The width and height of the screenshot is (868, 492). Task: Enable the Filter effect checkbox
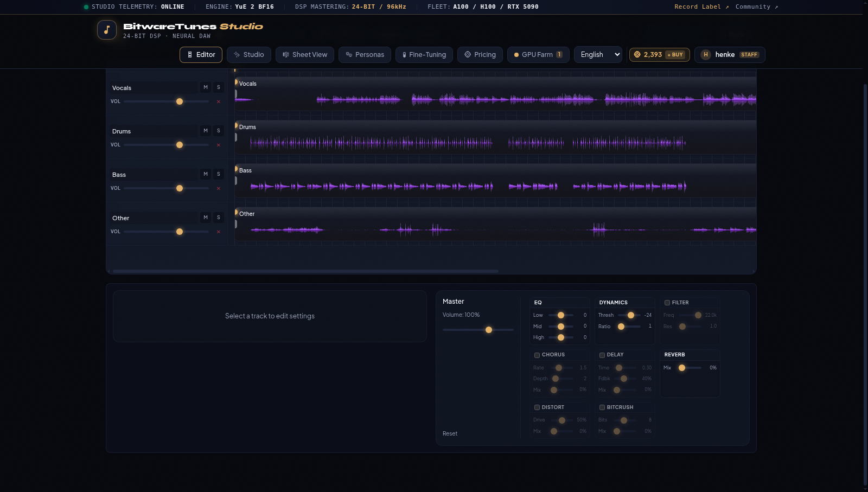[x=667, y=303]
